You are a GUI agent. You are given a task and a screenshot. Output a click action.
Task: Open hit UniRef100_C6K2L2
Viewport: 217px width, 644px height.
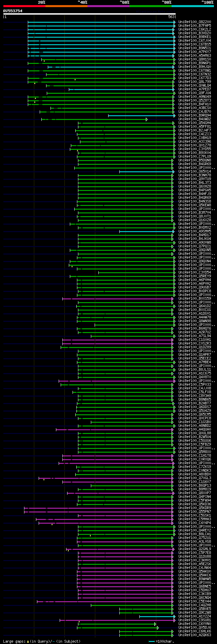click(x=195, y=30)
